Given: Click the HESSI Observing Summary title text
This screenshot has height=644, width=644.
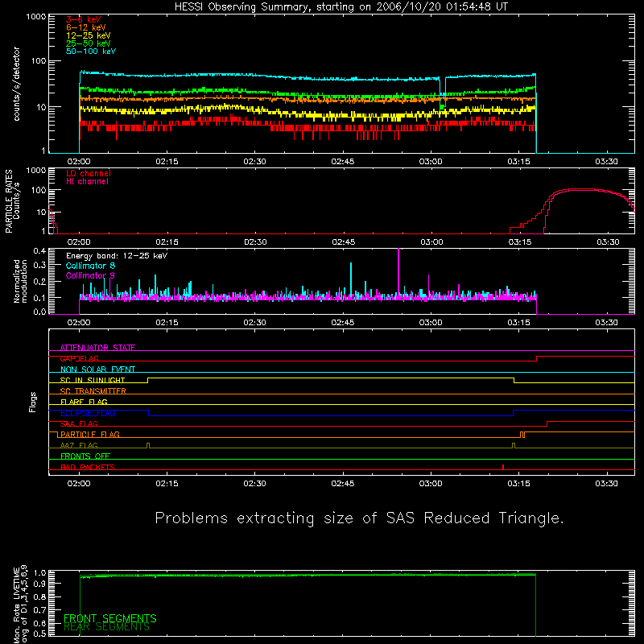Looking at the screenshot, I should point(341,7).
